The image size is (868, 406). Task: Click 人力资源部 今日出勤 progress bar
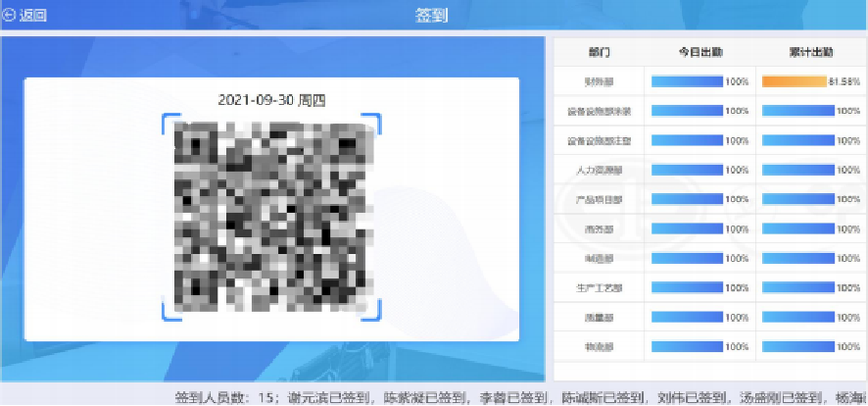coord(687,170)
